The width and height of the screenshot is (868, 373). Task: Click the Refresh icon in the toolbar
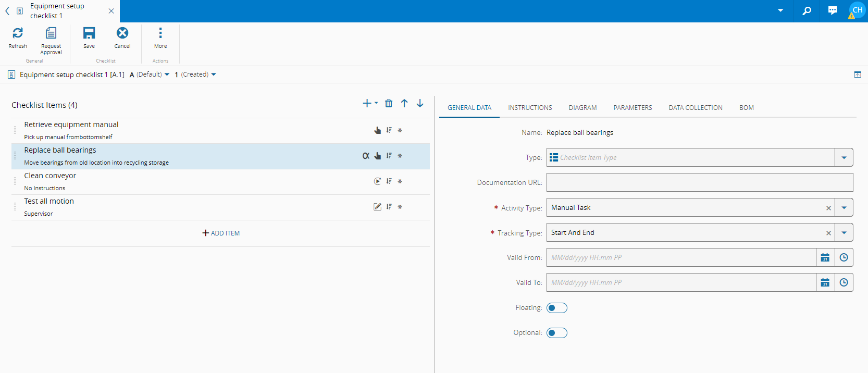pos(18,33)
